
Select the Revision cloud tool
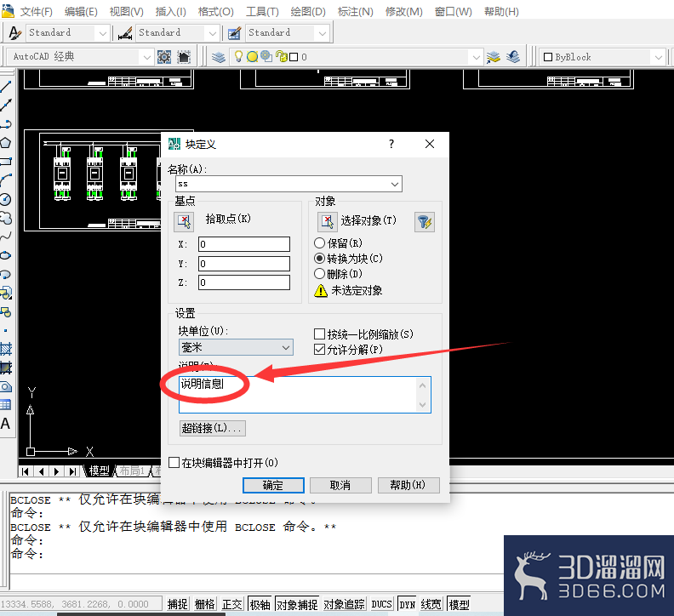[6, 218]
